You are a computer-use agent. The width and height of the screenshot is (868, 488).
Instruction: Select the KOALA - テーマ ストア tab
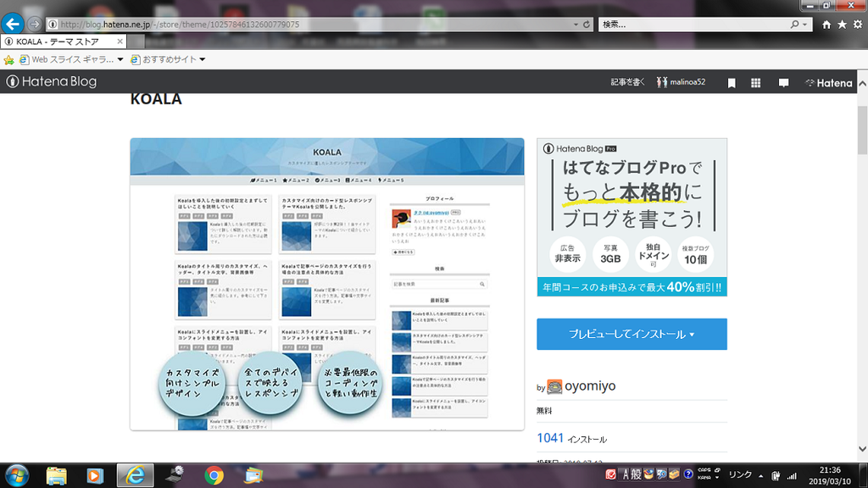pos(64,42)
